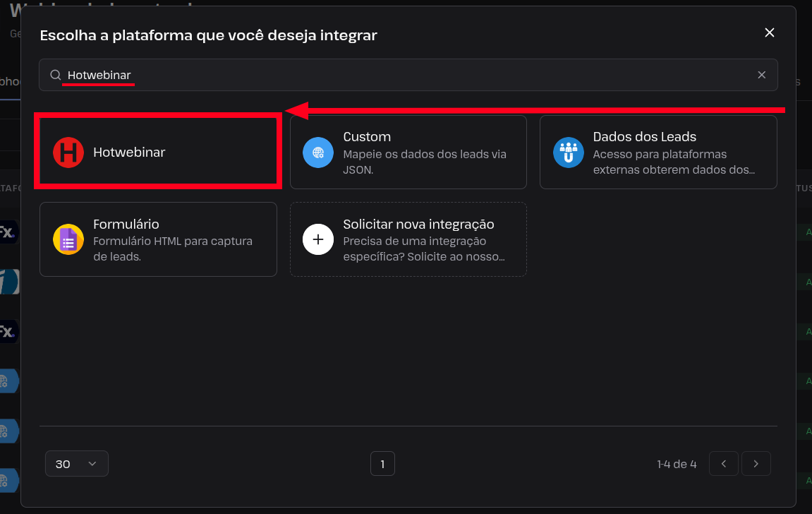Click the Custom globe icon
Image resolution: width=812 pixels, height=514 pixels.
[x=318, y=153]
